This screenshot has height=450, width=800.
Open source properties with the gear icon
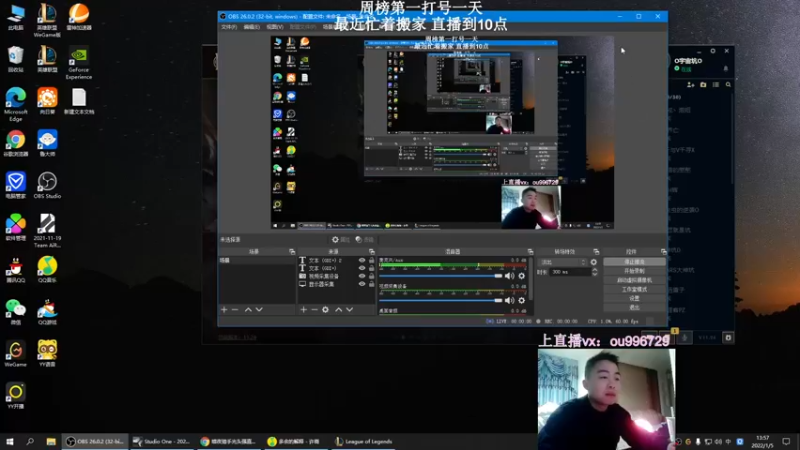coord(326,310)
